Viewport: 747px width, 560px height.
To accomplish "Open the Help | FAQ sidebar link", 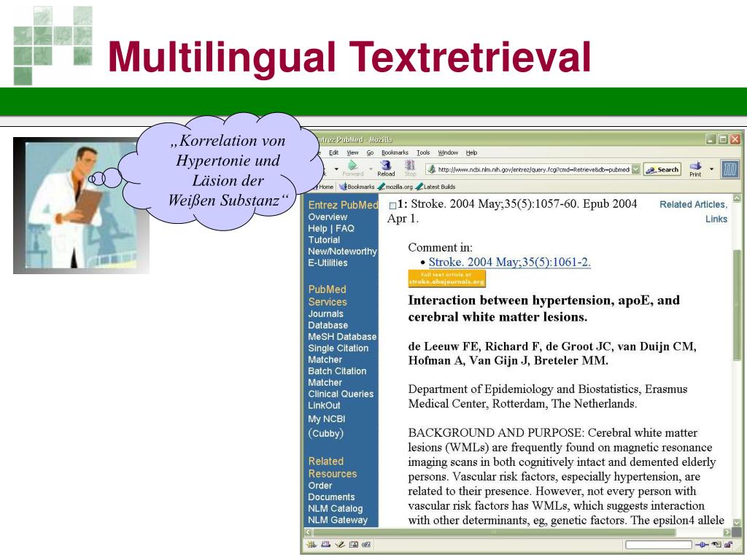I will point(331,228).
